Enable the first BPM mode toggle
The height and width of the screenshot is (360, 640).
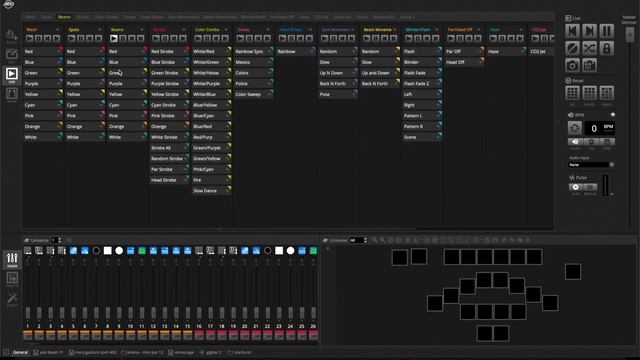tap(576, 142)
